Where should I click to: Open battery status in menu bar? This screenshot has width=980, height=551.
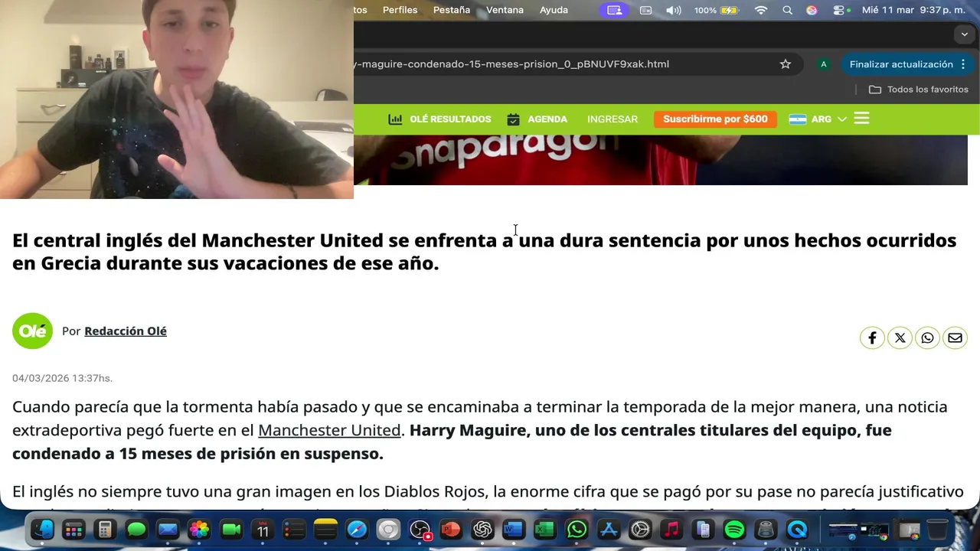[716, 10]
